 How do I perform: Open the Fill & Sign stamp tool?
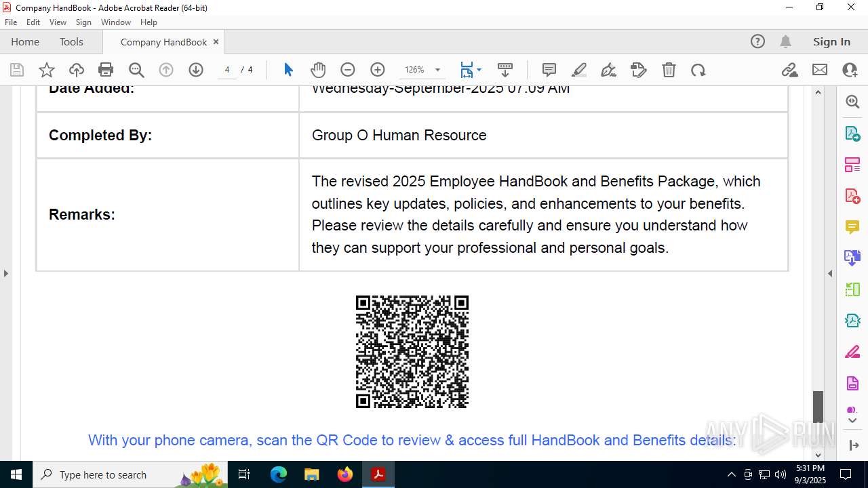[x=639, y=70]
